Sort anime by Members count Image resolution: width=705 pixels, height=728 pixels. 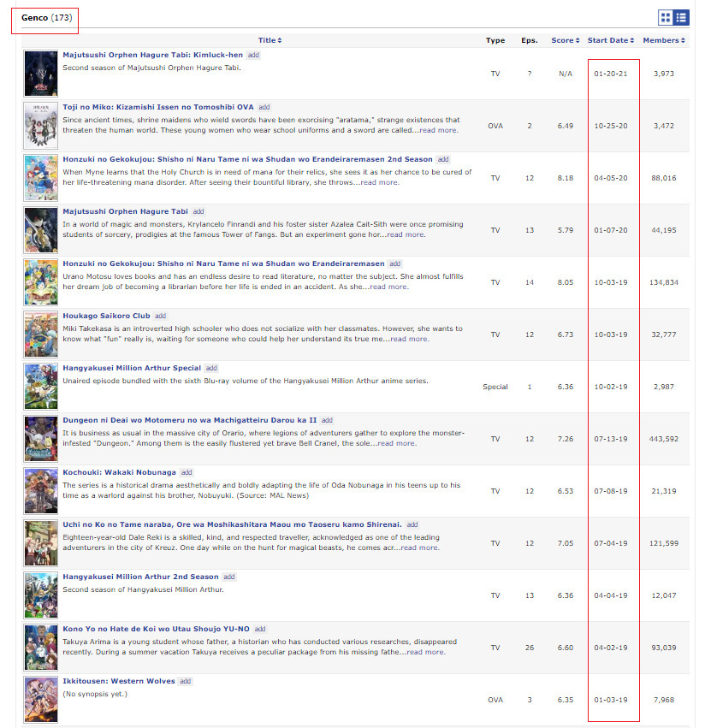click(665, 40)
